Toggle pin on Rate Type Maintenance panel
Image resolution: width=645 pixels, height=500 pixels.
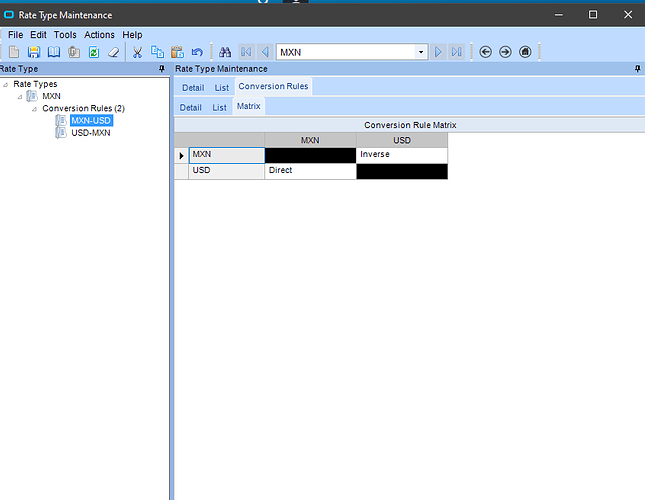(x=638, y=69)
